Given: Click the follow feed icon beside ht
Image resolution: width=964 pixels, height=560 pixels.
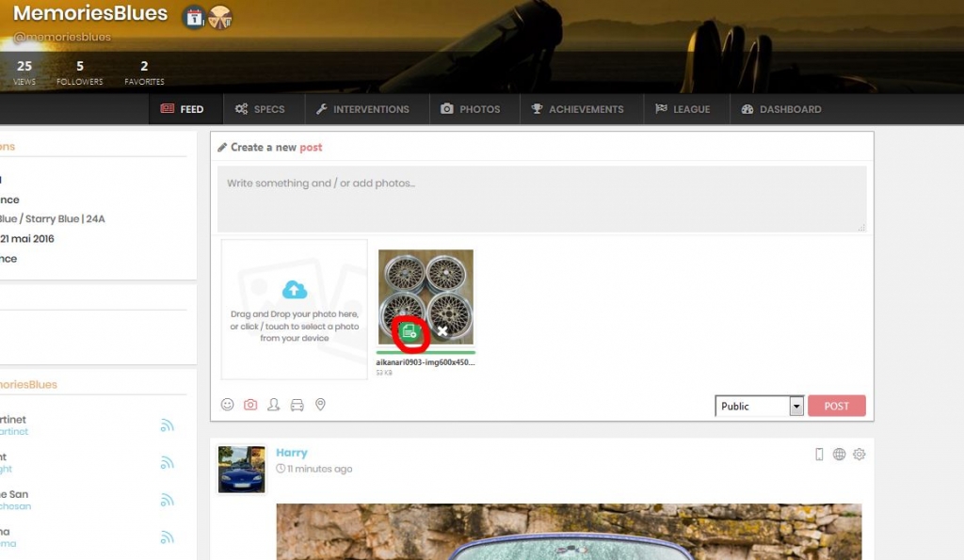Looking at the screenshot, I should 167,463.
